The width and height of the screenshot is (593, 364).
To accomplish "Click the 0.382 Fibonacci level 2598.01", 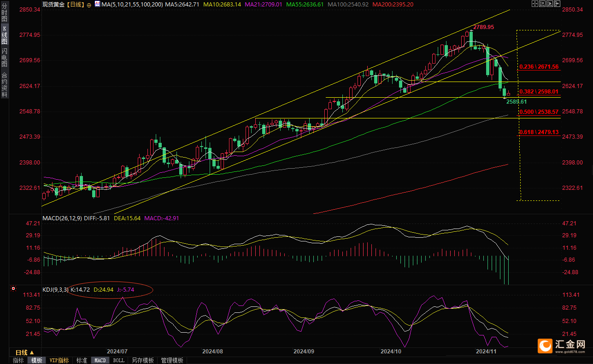I will (x=539, y=91).
